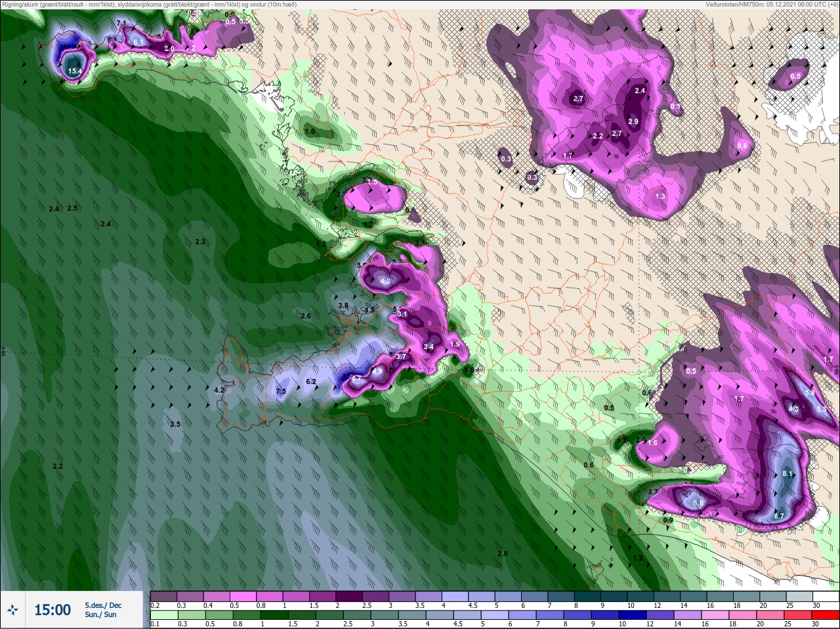
Task: Click the 'Sun./ Sun' weekday label
Action: [x=100, y=615]
